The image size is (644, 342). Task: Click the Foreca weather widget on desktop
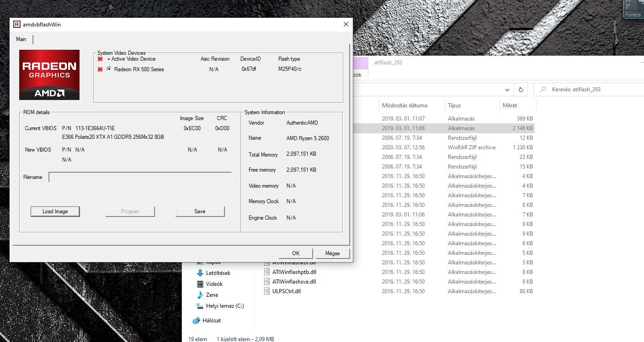coord(633,9)
